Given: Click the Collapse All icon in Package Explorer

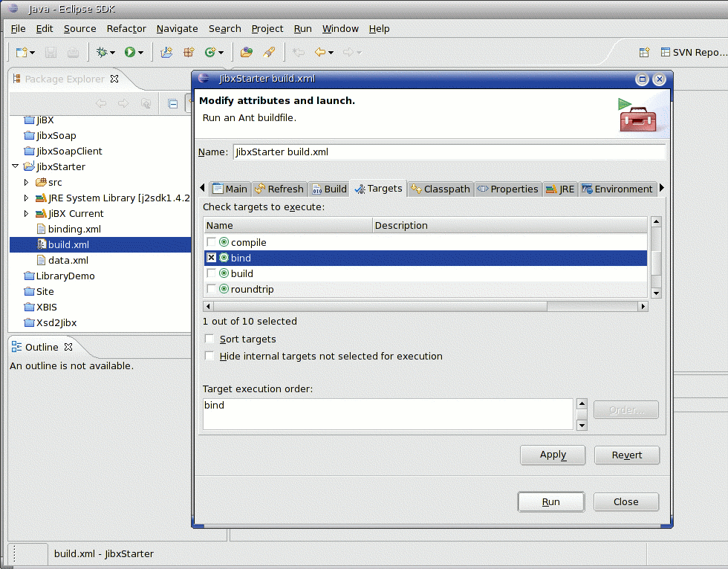Looking at the screenshot, I should pyautogui.click(x=172, y=104).
